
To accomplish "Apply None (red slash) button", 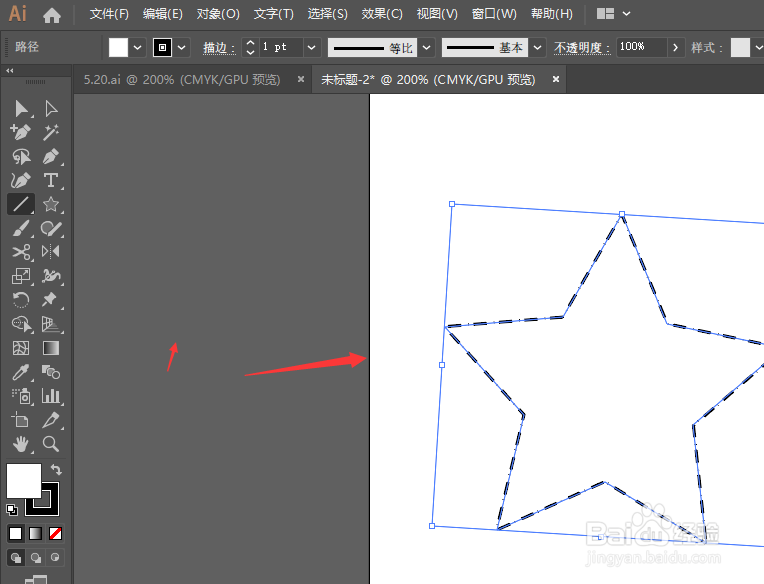I will pos(56,533).
